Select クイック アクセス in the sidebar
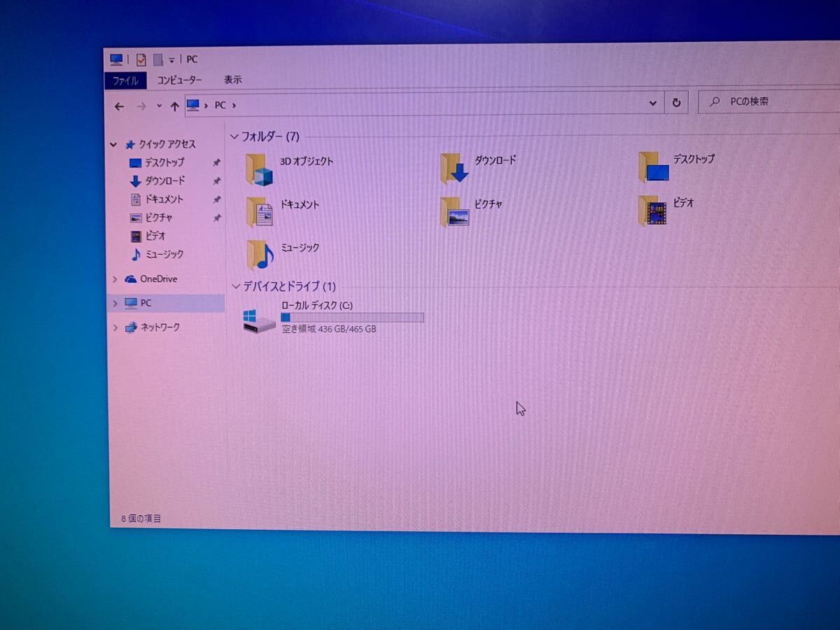 (x=160, y=144)
